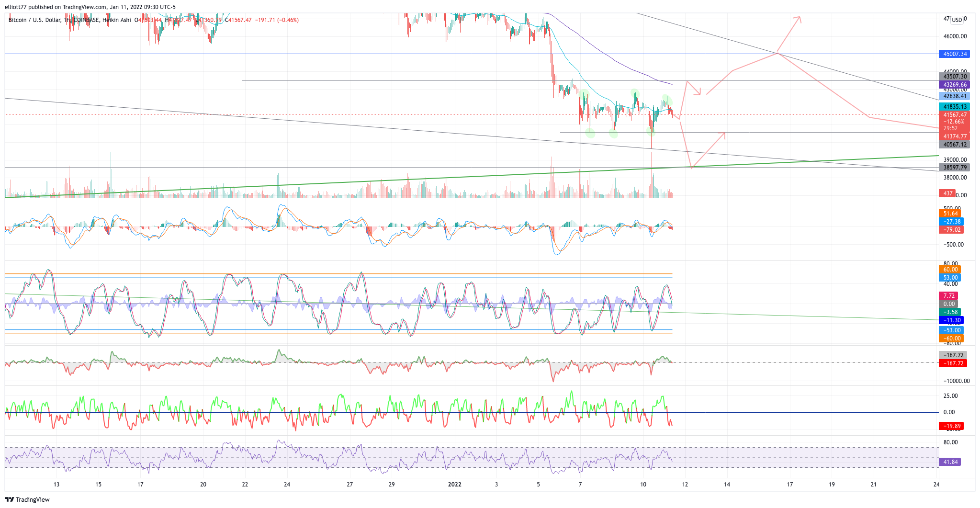Select the 40567.12 gray level label
This screenshot has height=508, width=980.
click(x=954, y=145)
